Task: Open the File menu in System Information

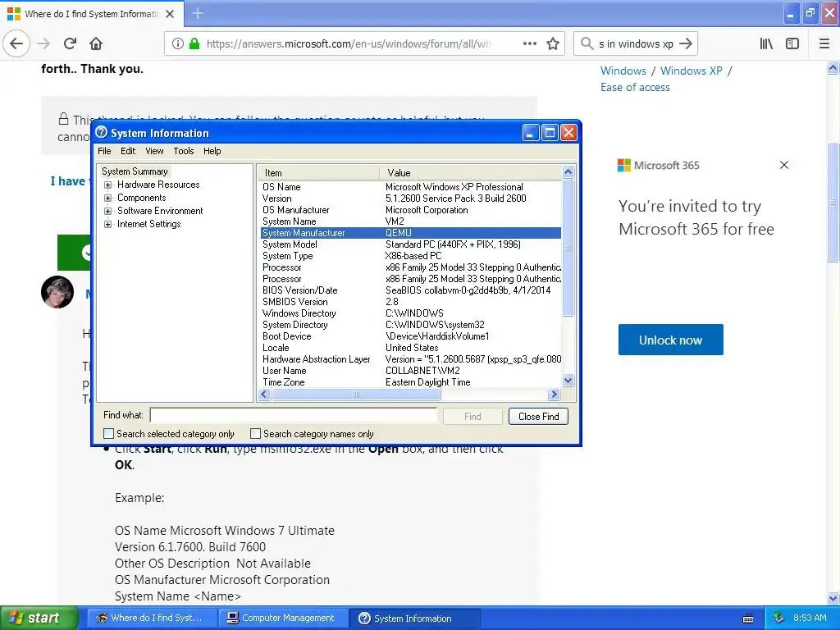Action: [104, 151]
